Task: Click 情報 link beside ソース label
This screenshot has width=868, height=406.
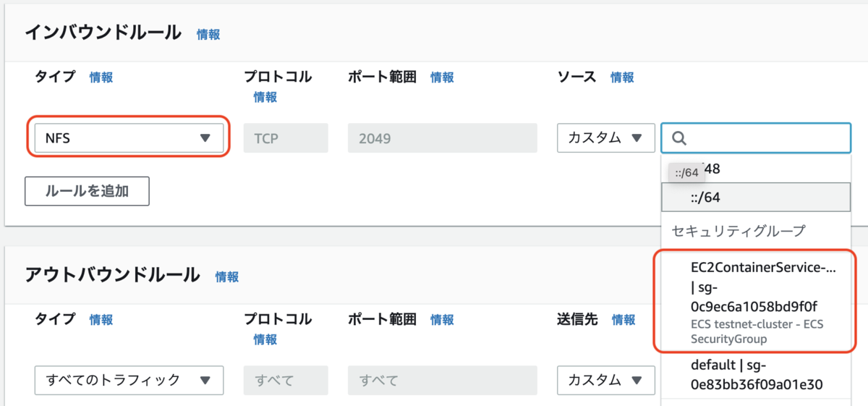Action: click(622, 77)
